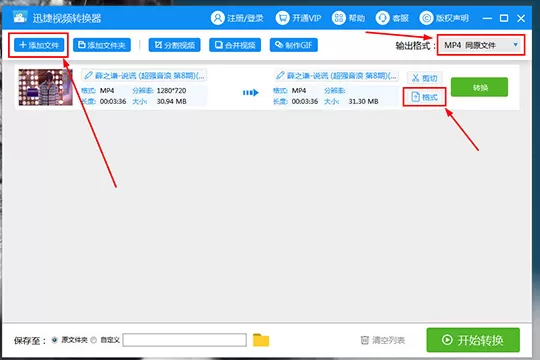
Task: Click the 添加文件 add file button
Action: [39, 45]
